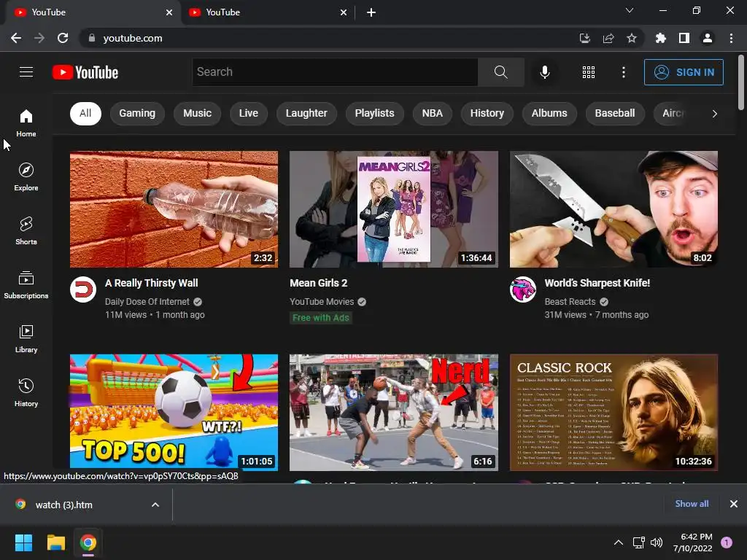This screenshot has width=747, height=560.
Task: Select the Playlists filter chip
Action: [374, 113]
